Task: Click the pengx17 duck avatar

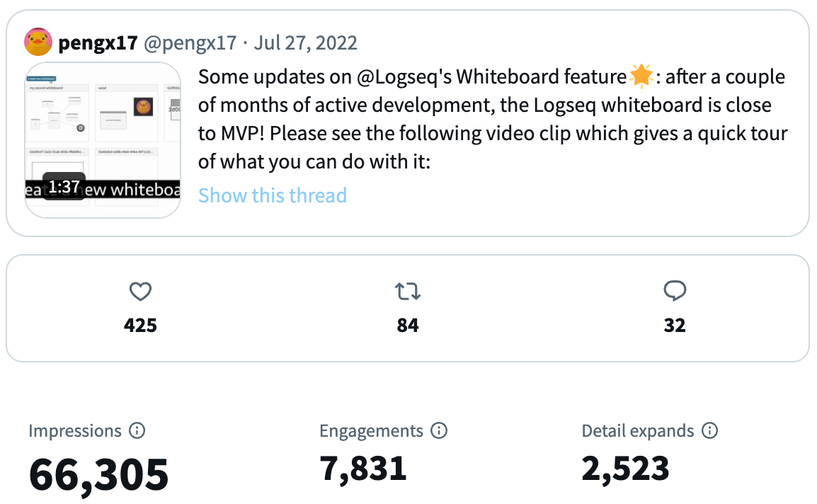Action: pyautogui.click(x=38, y=42)
